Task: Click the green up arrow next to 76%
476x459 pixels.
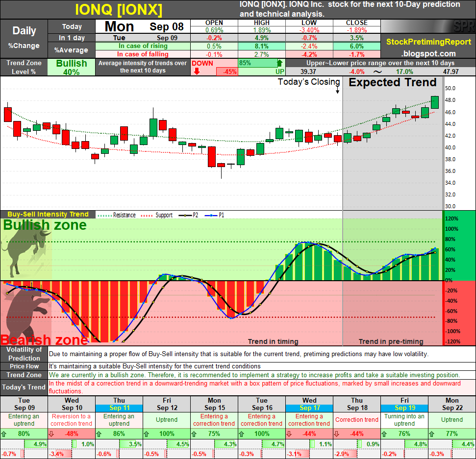Action: (x=384, y=434)
